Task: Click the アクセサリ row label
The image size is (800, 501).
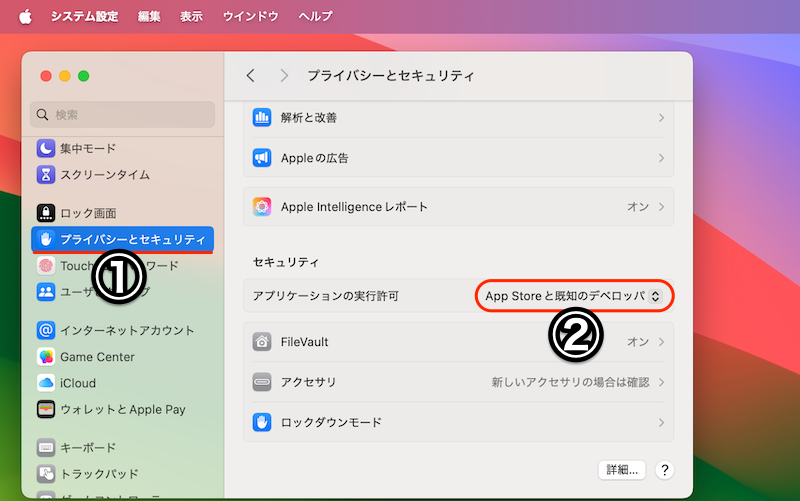Action: pyautogui.click(x=309, y=382)
